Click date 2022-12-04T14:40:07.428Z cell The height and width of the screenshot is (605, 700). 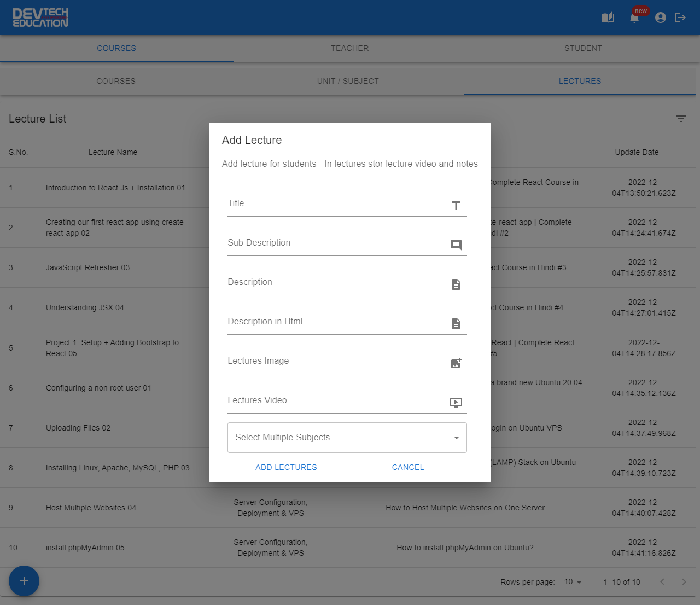[x=644, y=508]
